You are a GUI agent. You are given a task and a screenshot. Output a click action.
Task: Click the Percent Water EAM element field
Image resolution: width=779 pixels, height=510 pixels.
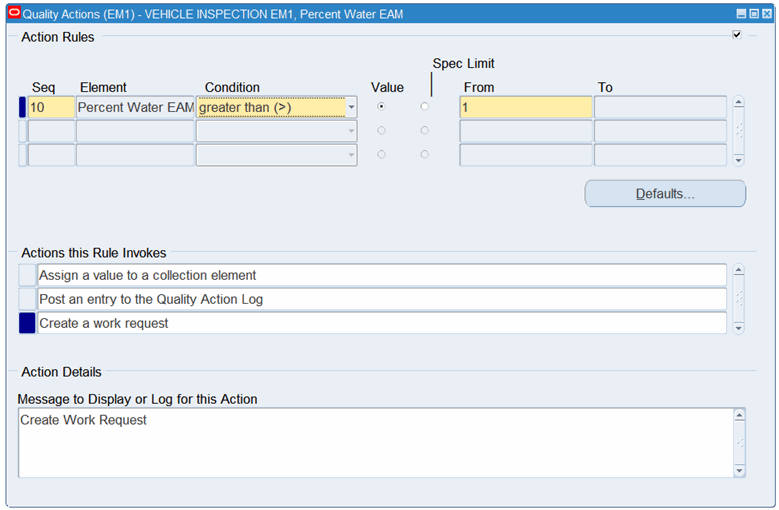point(135,107)
